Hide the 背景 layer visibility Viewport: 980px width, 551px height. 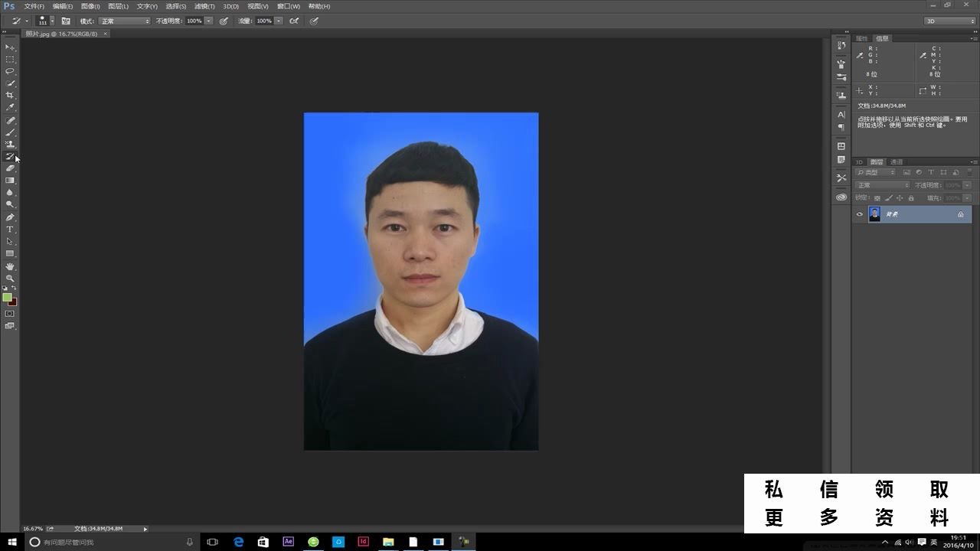(860, 214)
